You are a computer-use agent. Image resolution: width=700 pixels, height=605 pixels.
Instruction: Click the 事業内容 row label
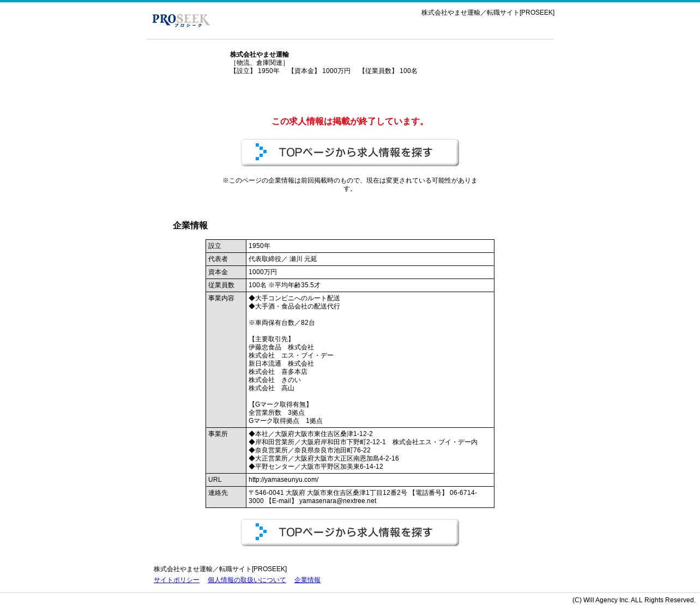[x=226, y=360]
